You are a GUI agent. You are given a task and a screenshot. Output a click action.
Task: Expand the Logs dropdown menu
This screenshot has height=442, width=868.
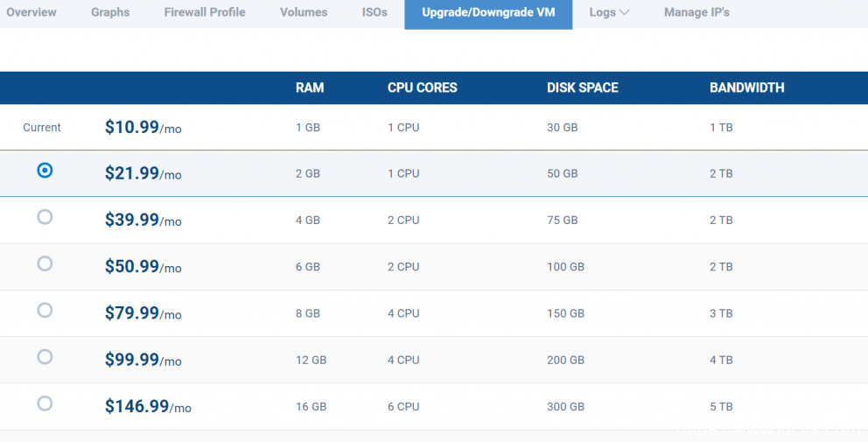click(609, 12)
